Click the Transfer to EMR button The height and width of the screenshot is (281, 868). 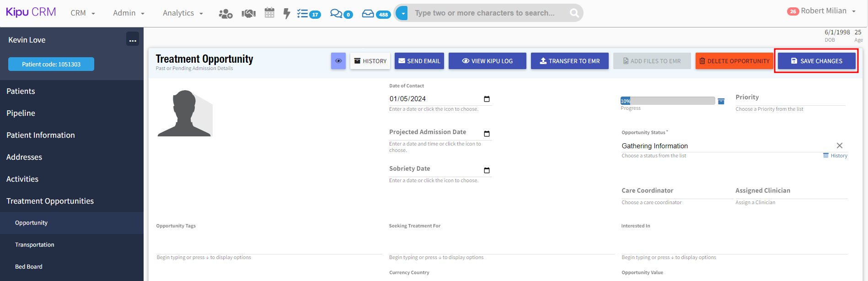click(569, 61)
